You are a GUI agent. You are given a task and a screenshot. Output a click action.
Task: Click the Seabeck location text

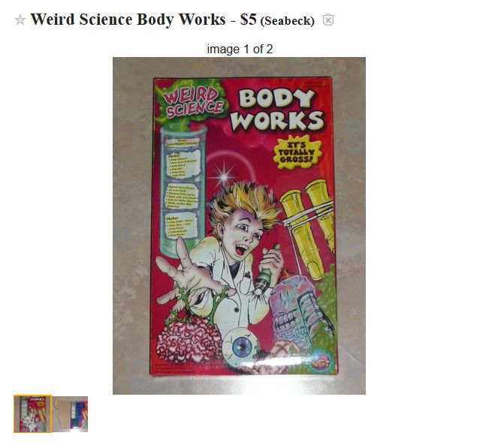(288, 21)
